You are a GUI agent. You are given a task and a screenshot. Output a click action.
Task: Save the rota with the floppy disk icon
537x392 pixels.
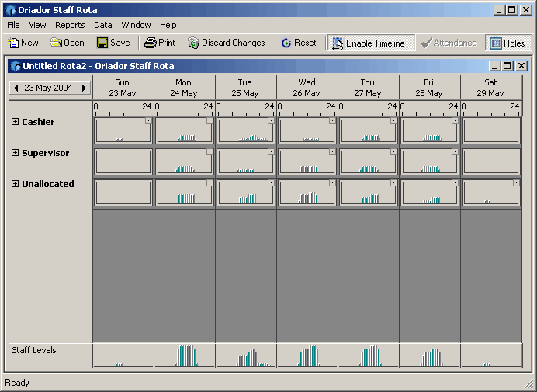pos(102,43)
